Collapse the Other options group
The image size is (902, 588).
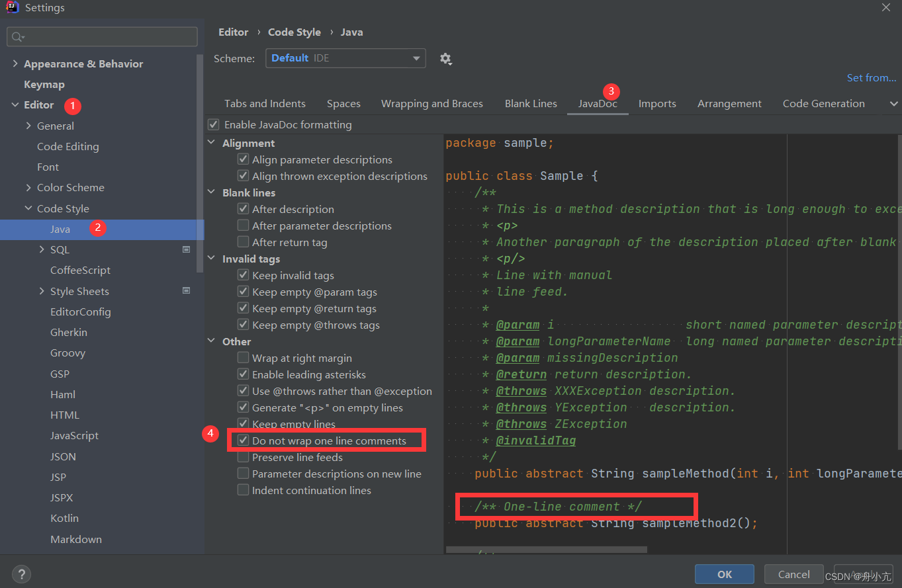212,341
